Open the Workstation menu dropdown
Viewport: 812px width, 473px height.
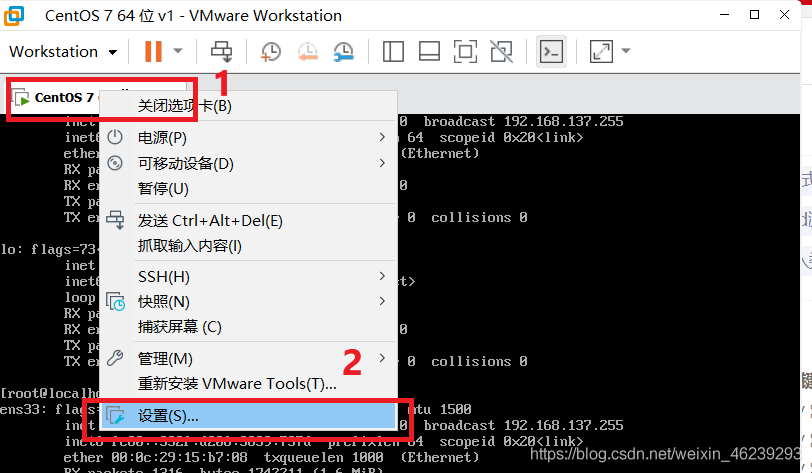63,51
